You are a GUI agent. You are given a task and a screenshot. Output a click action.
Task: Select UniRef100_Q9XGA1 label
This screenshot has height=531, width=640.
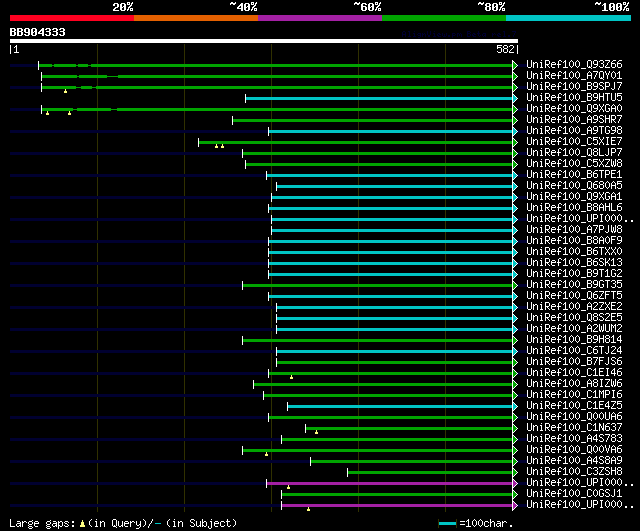tap(574, 197)
